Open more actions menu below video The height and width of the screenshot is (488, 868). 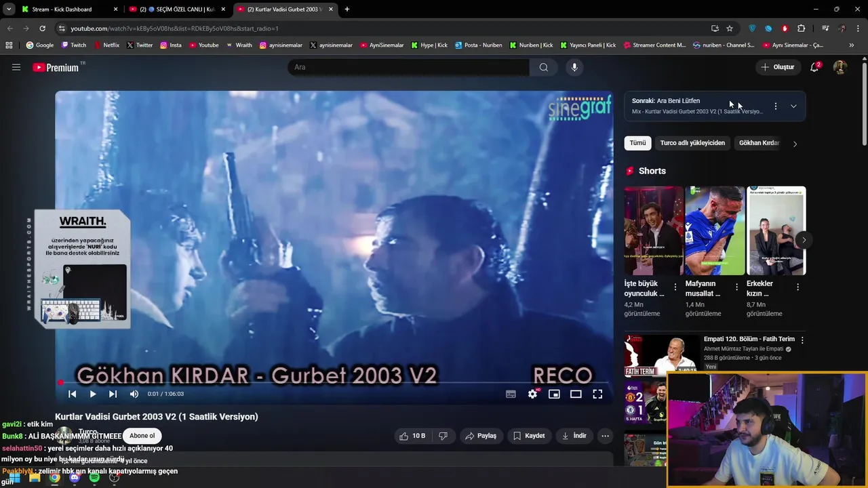pyautogui.click(x=606, y=436)
